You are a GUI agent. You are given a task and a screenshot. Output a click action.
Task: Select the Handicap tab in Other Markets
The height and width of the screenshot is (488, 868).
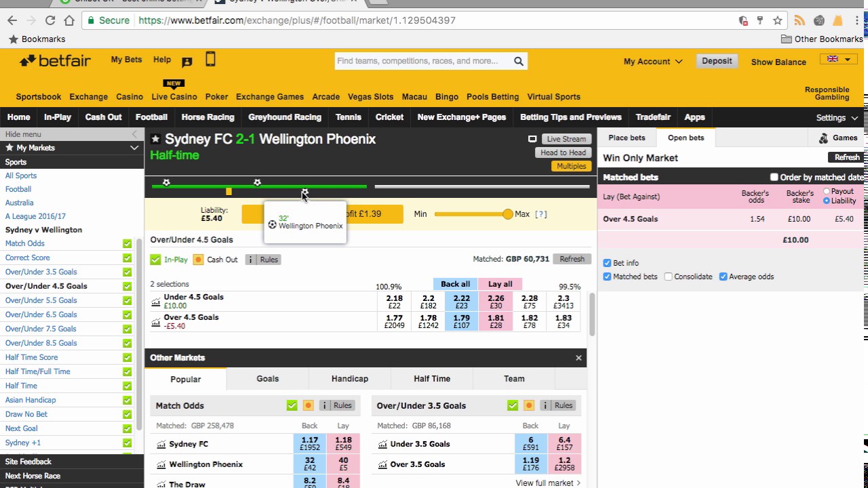(x=350, y=379)
